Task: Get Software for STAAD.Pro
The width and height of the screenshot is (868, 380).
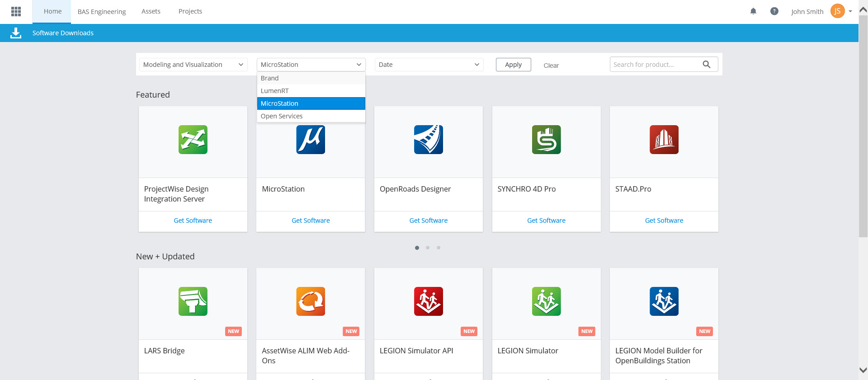Action: point(664,220)
